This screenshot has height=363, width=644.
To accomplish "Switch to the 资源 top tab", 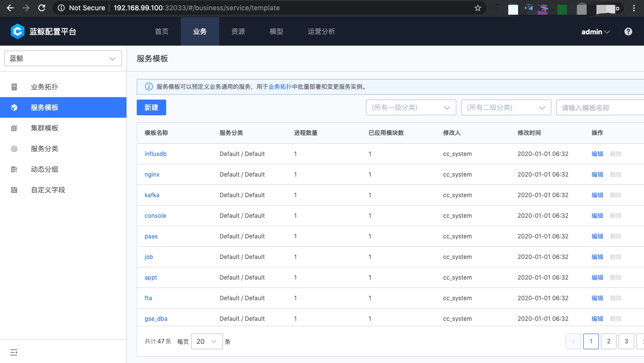I will click(238, 31).
